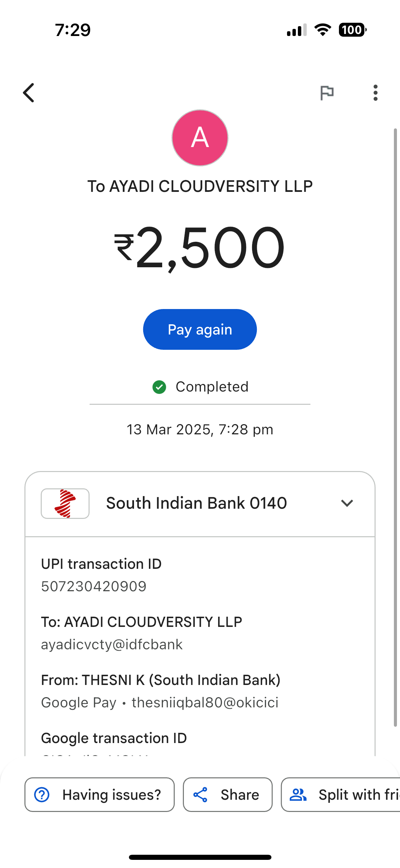Tap the UPI transaction ID number
Image resolution: width=400 pixels, height=868 pixels.
[x=94, y=586]
